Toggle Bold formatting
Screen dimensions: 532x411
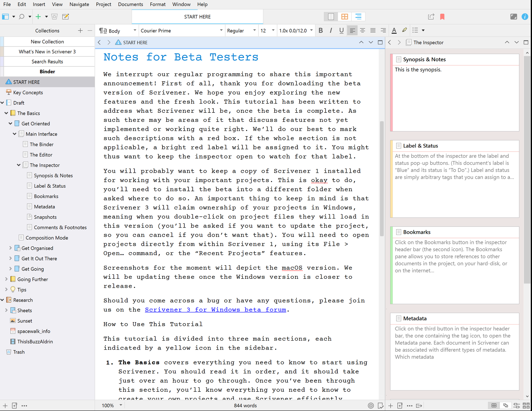pyautogui.click(x=321, y=31)
